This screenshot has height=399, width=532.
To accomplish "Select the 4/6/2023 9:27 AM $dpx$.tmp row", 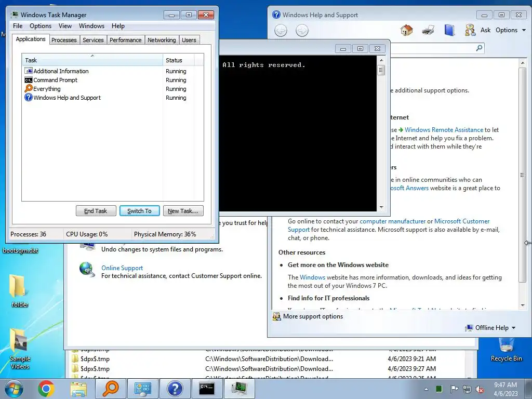I will pos(268,368).
